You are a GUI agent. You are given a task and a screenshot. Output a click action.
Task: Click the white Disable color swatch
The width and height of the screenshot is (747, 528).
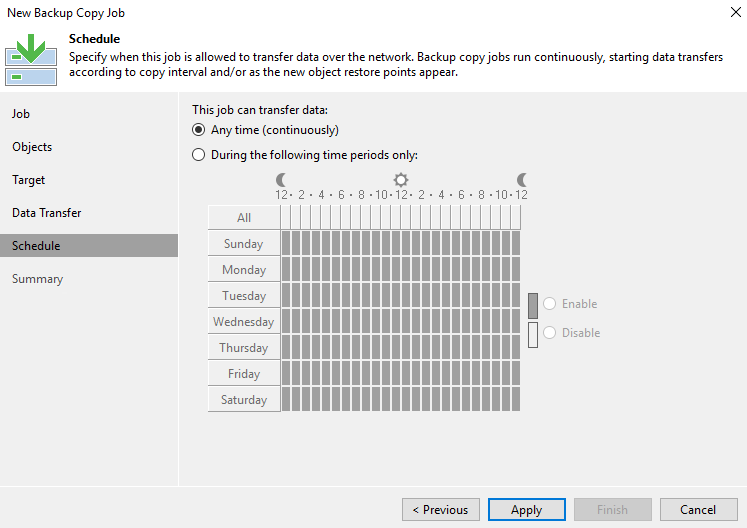coord(533,335)
